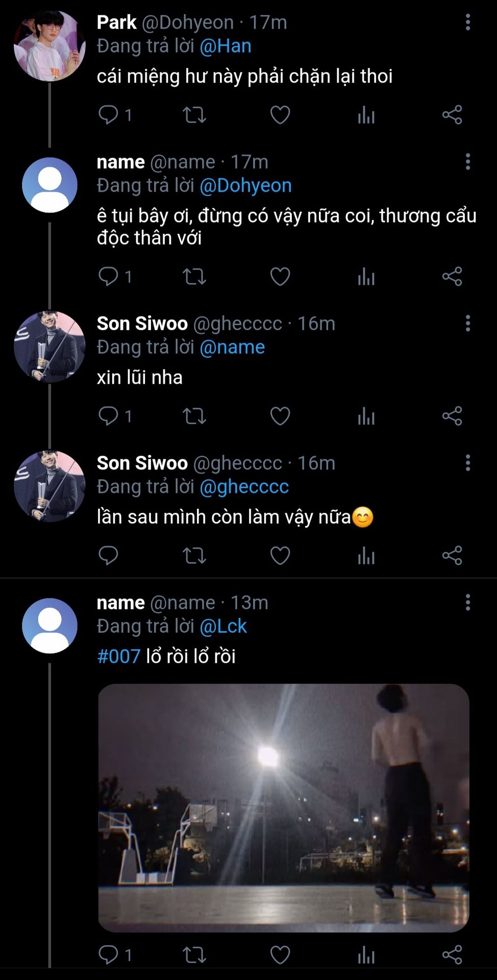Viewport: 497px width, 980px height.
Task: Share Son Siwoo's "xin lũi nha" tweet
Action: [452, 416]
